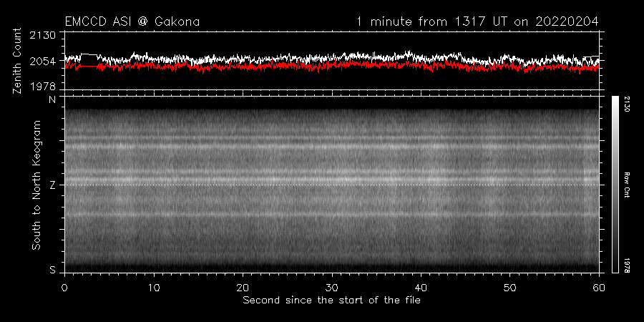
Task: Click the 60 second tick label
Action: (x=599, y=287)
